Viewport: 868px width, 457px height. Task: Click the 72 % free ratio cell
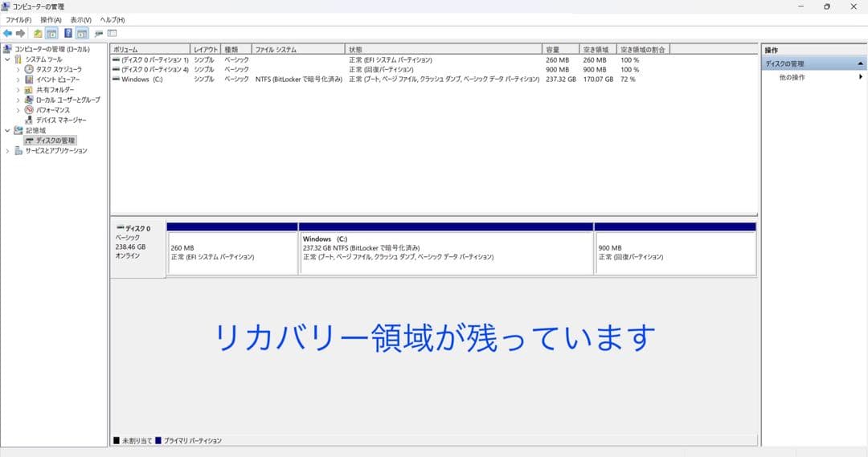pyautogui.click(x=628, y=80)
